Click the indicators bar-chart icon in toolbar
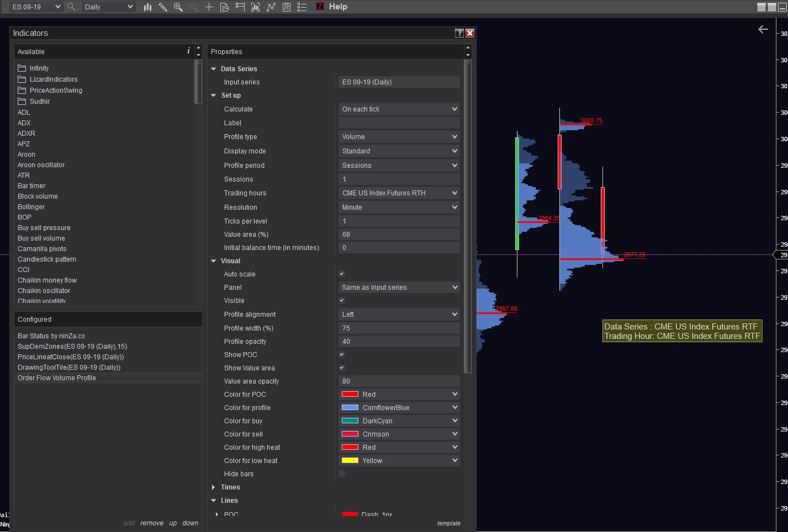Screen dimensions: 788x532 [x=255, y=7]
